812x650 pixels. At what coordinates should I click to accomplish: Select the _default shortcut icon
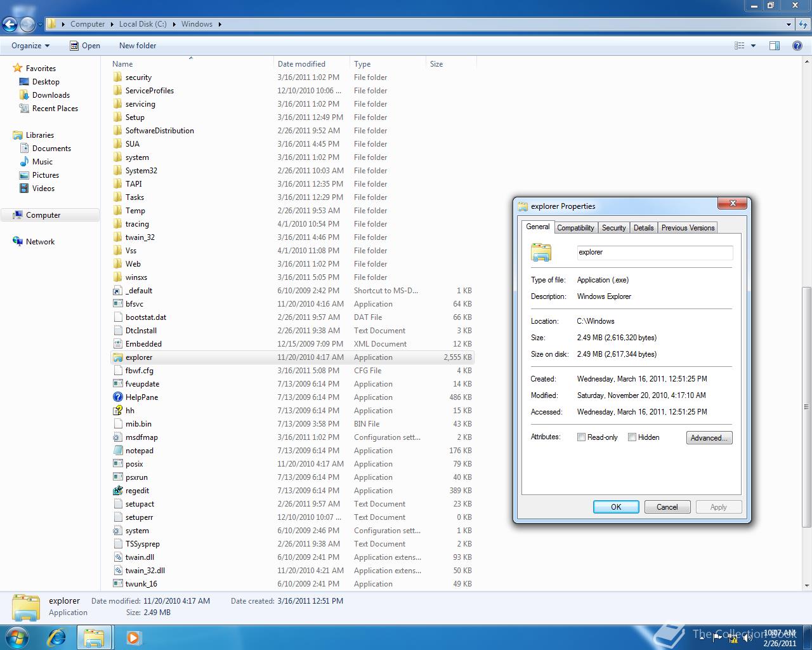click(117, 291)
